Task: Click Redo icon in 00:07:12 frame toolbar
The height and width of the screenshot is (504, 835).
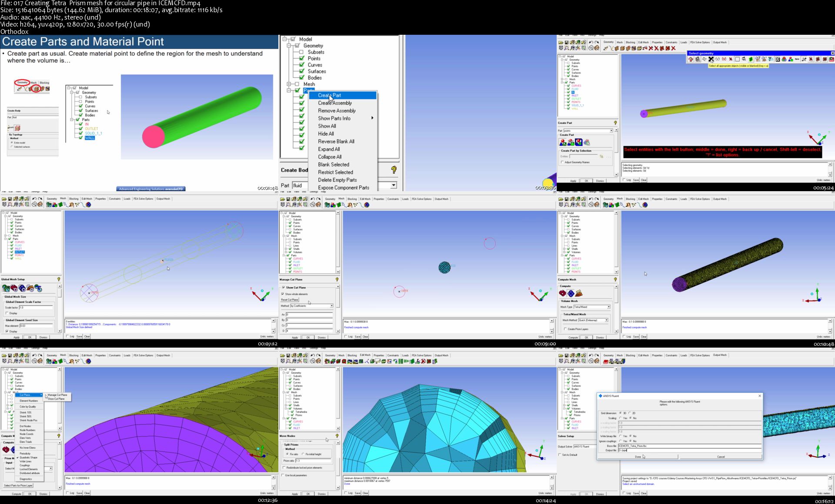Action: click(40, 199)
